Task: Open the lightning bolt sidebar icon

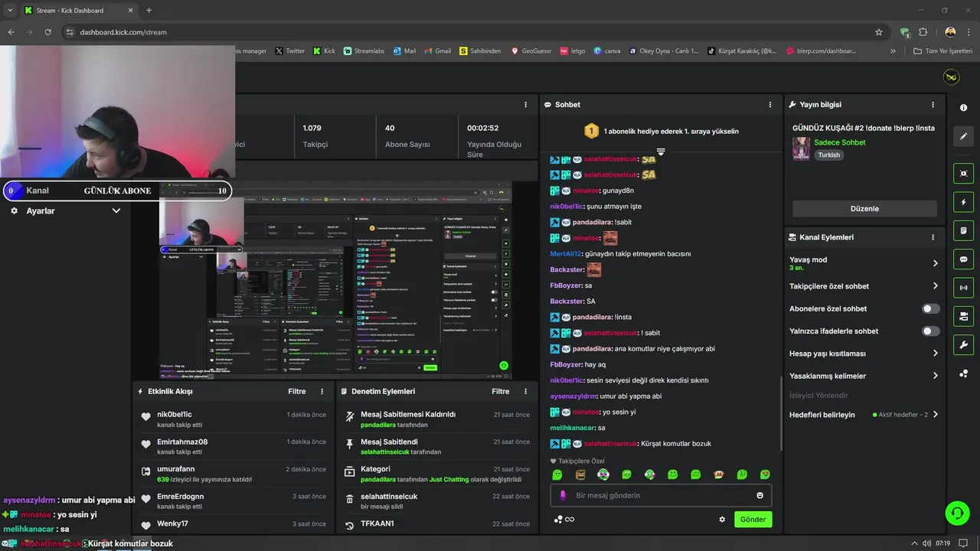Action: pyautogui.click(x=963, y=202)
